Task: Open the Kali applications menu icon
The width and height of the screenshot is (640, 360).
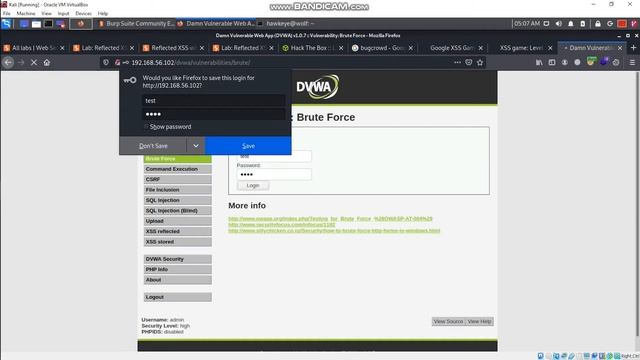Action: (7, 24)
